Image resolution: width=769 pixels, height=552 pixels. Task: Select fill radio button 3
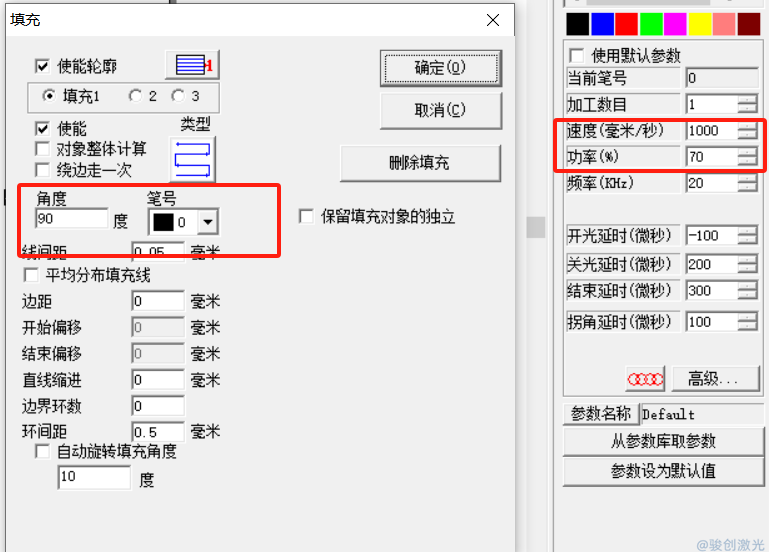[178, 96]
